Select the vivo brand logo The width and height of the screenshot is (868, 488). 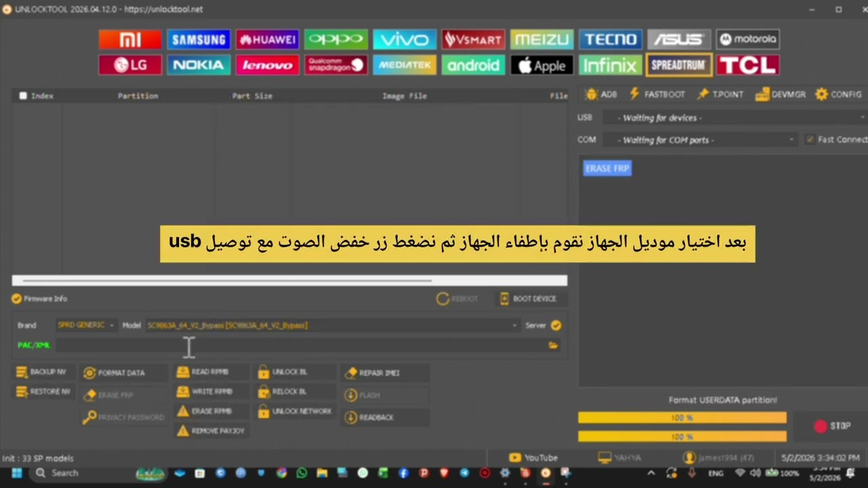pyautogui.click(x=404, y=39)
